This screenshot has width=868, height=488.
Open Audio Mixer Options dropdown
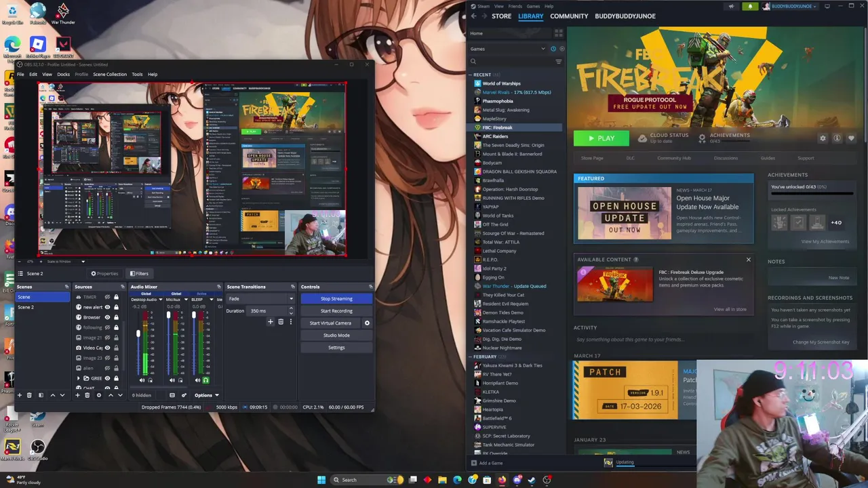(x=206, y=395)
